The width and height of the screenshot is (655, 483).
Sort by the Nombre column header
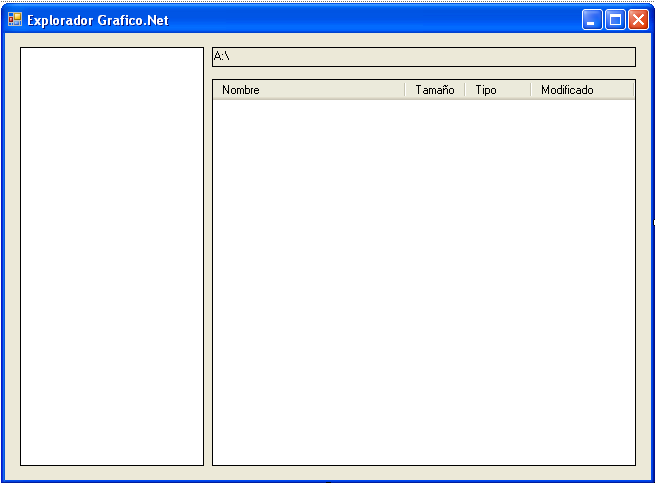[309, 90]
